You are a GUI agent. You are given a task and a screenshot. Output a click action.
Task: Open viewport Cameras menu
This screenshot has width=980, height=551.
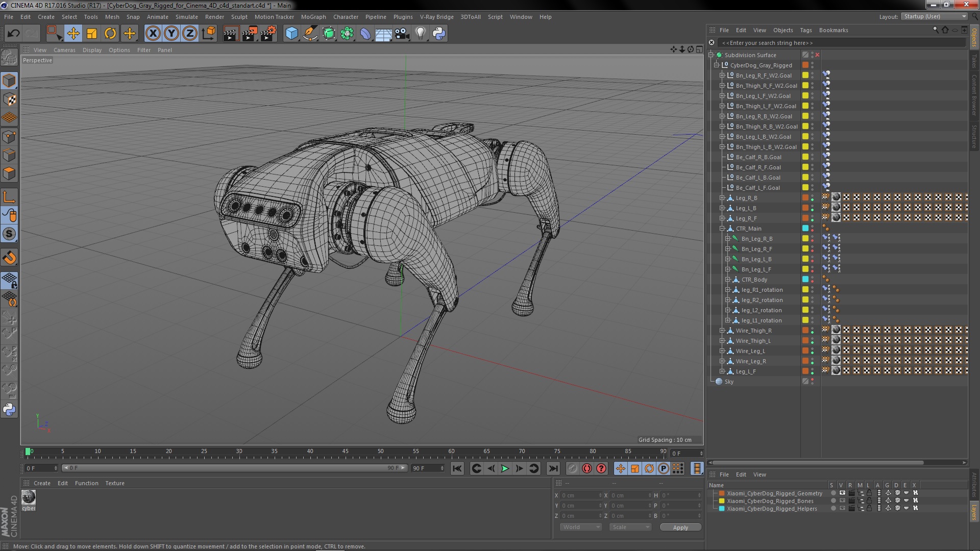(x=64, y=50)
